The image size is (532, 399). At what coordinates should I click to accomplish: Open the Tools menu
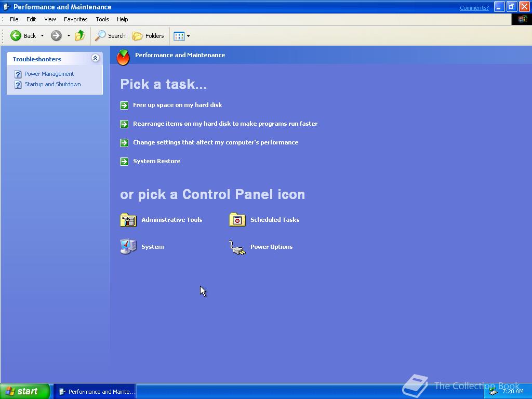pyautogui.click(x=102, y=19)
